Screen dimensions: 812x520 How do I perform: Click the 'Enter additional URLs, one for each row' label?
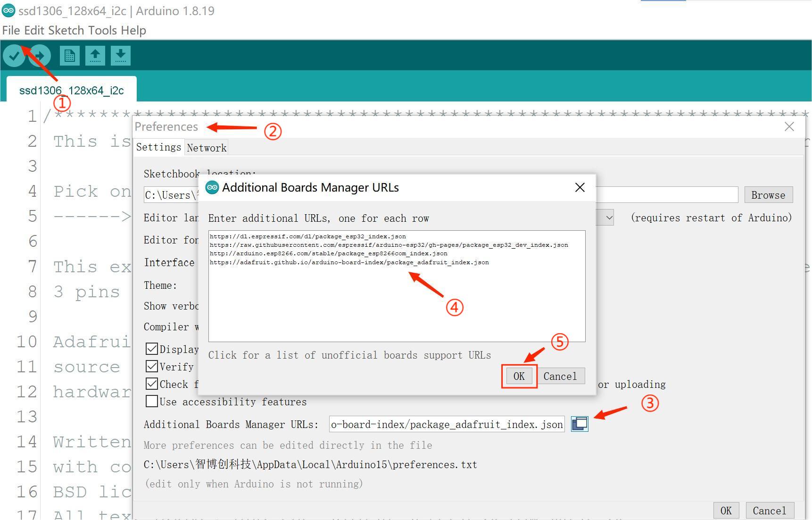pyautogui.click(x=319, y=218)
